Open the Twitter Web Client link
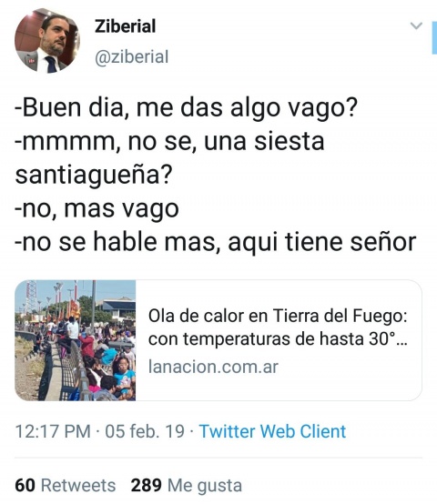 click(x=272, y=431)
